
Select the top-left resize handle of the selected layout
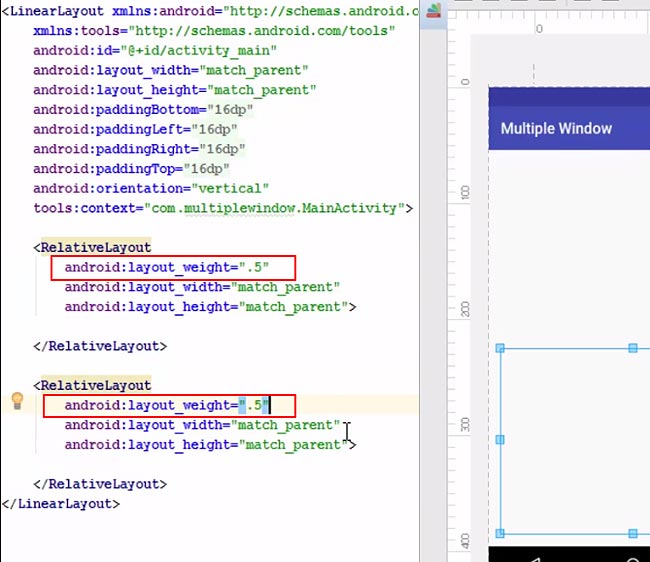500,348
